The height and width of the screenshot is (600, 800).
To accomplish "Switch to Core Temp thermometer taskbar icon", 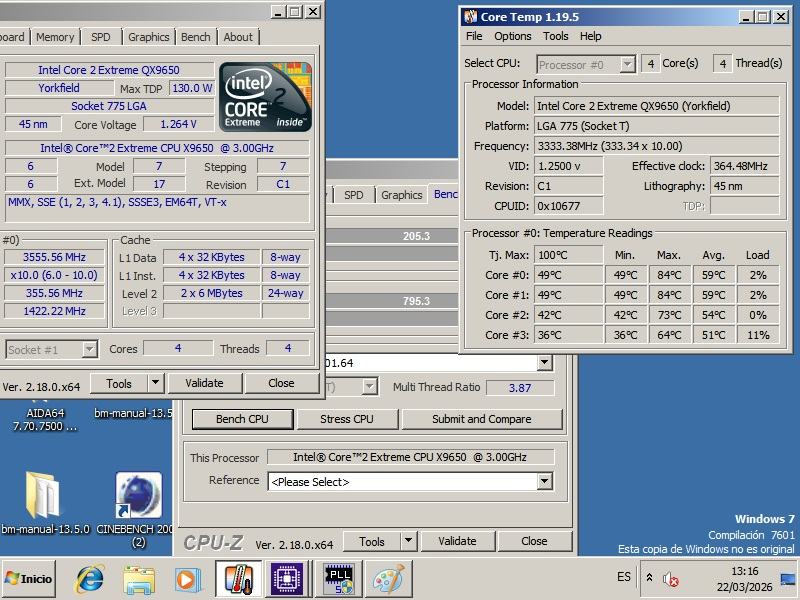I will (238, 579).
